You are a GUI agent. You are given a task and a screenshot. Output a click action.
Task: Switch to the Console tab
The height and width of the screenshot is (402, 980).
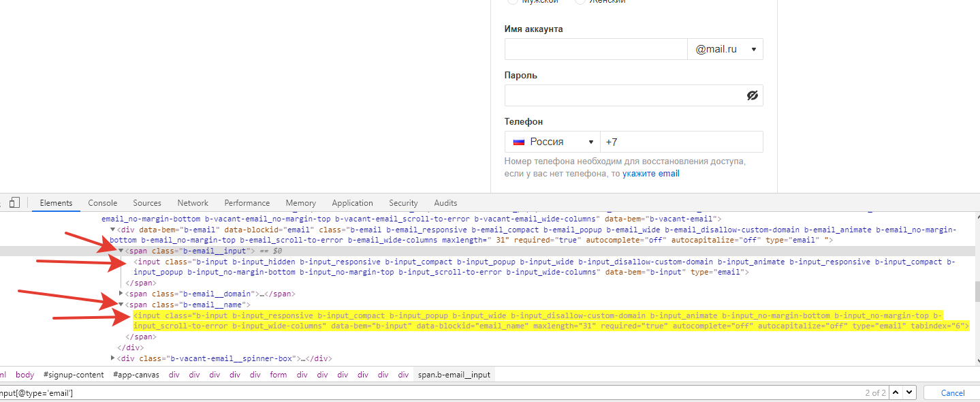103,203
